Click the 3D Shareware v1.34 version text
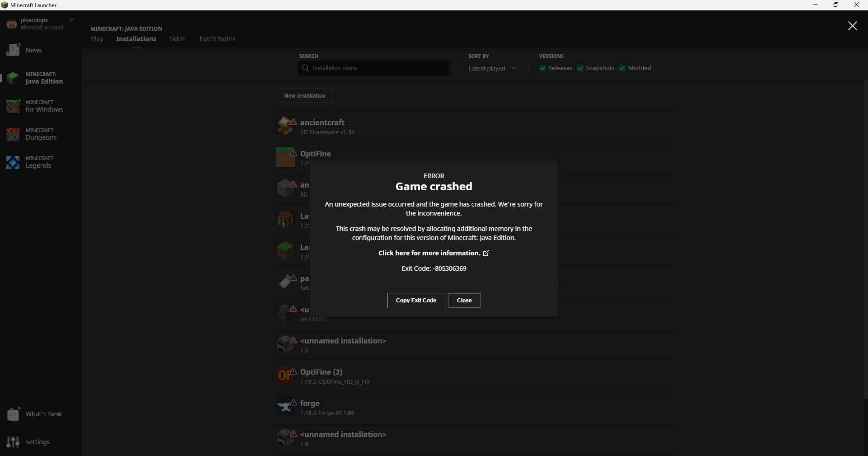Screen dimensions: 868x456 [x=327, y=132]
